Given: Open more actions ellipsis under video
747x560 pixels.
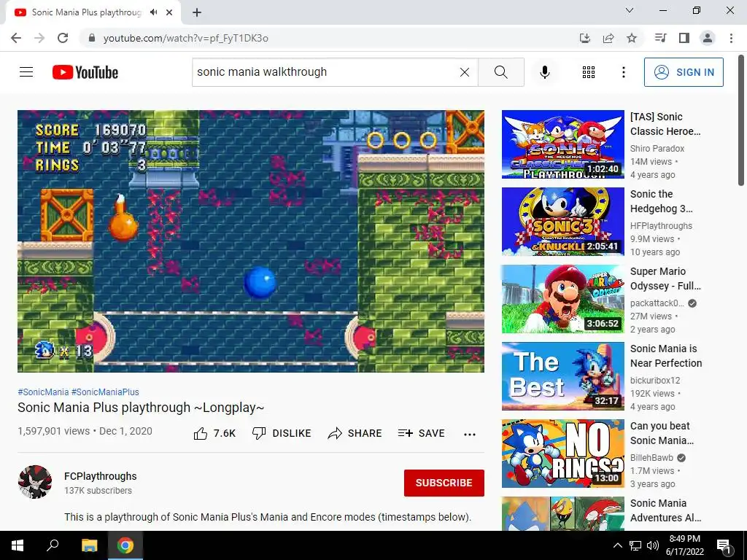Looking at the screenshot, I should [470, 434].
